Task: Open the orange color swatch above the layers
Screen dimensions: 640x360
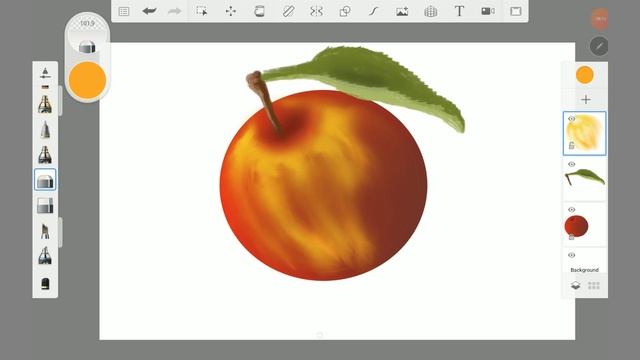Action: coord(584,75)
